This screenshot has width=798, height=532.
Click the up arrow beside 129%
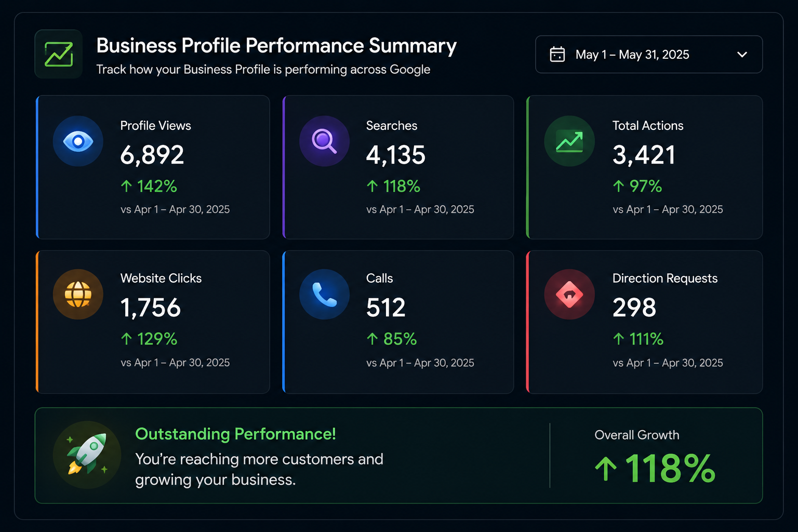(126, 339)
